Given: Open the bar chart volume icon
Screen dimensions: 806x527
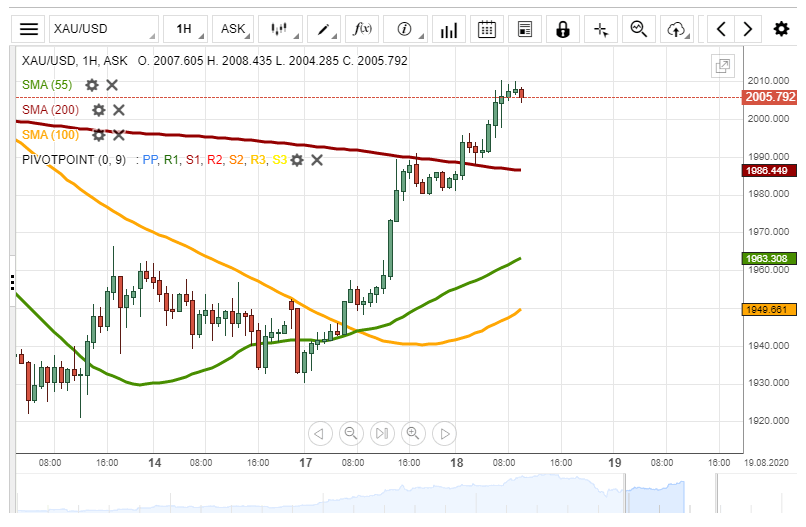Looking at the screenshot, I should tap(449, 29).
